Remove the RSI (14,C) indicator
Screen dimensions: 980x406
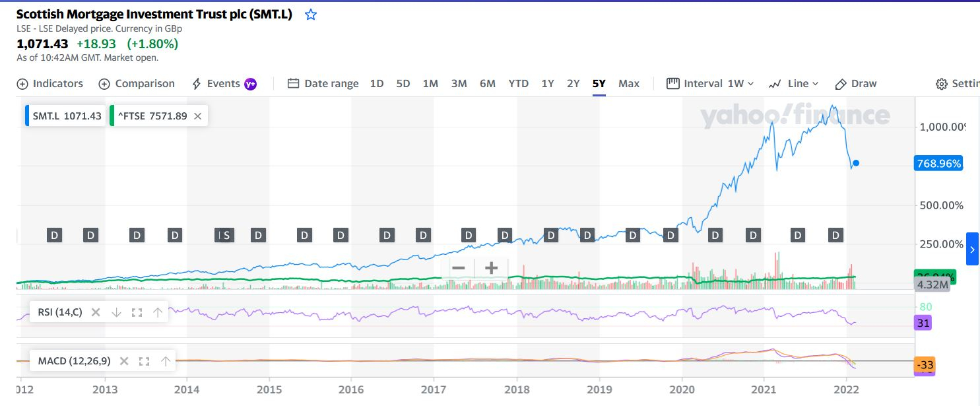pos(96,312)
